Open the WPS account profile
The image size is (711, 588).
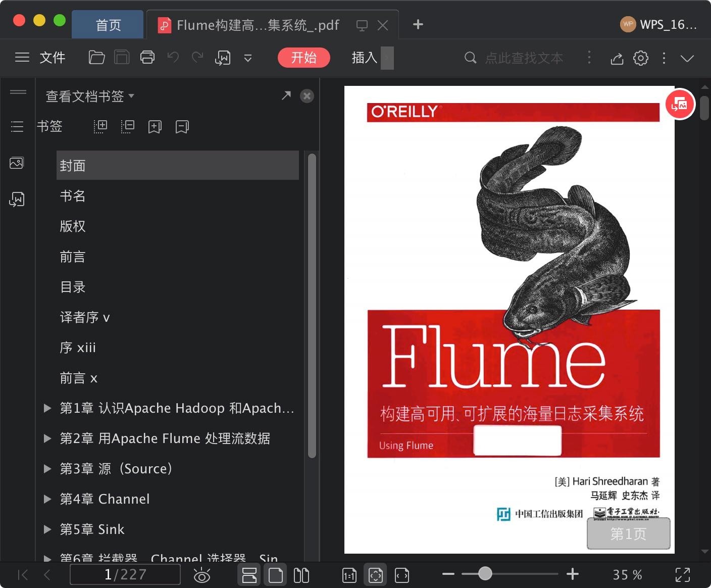tap(658, 24)
